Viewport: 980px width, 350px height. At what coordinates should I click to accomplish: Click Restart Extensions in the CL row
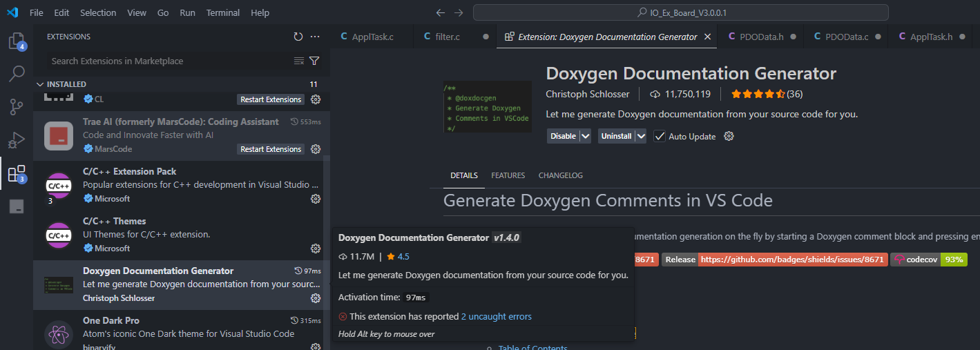tap(271, 99)
